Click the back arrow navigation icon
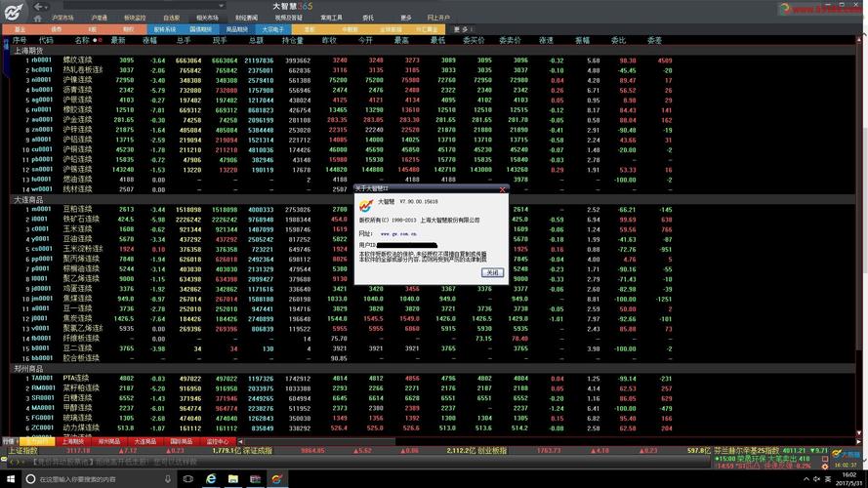 tap(37, 8)
